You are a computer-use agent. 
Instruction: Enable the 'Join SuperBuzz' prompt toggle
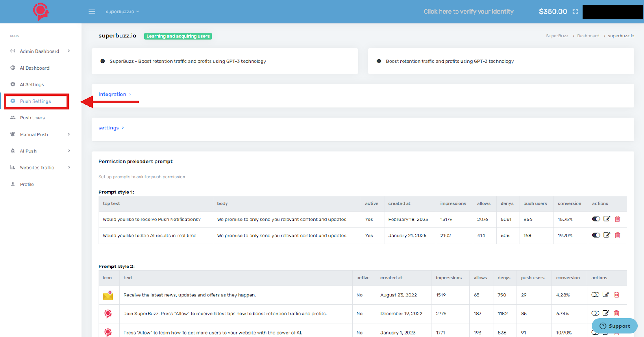tap(595, 313)
